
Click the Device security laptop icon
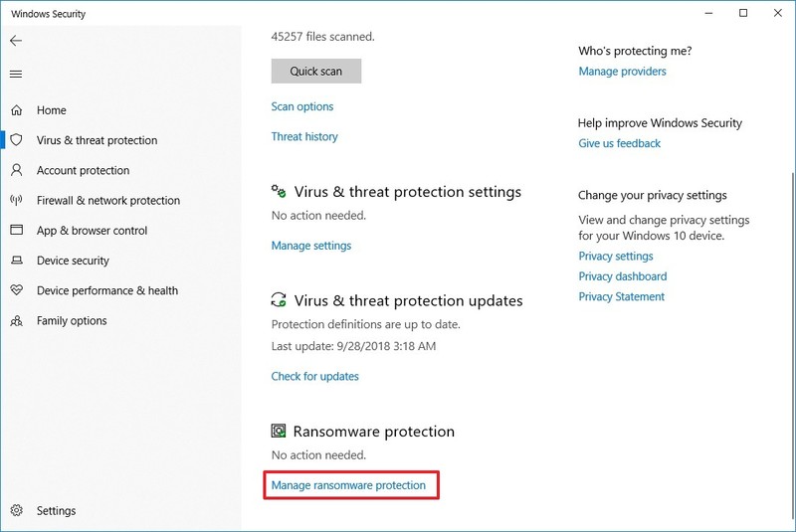(16, 261)
